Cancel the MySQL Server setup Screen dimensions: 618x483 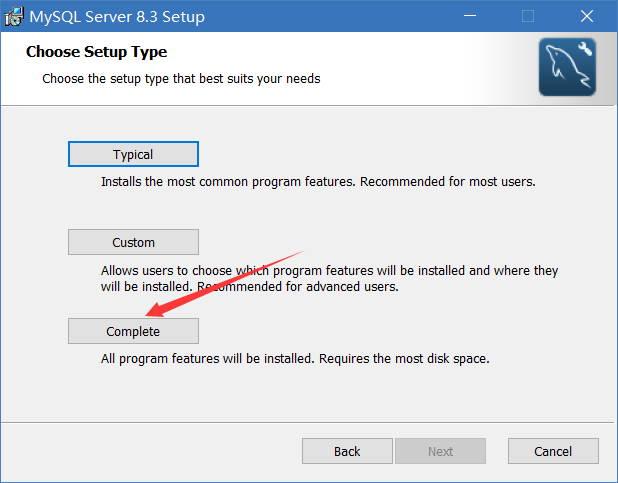tap(553, 451)
